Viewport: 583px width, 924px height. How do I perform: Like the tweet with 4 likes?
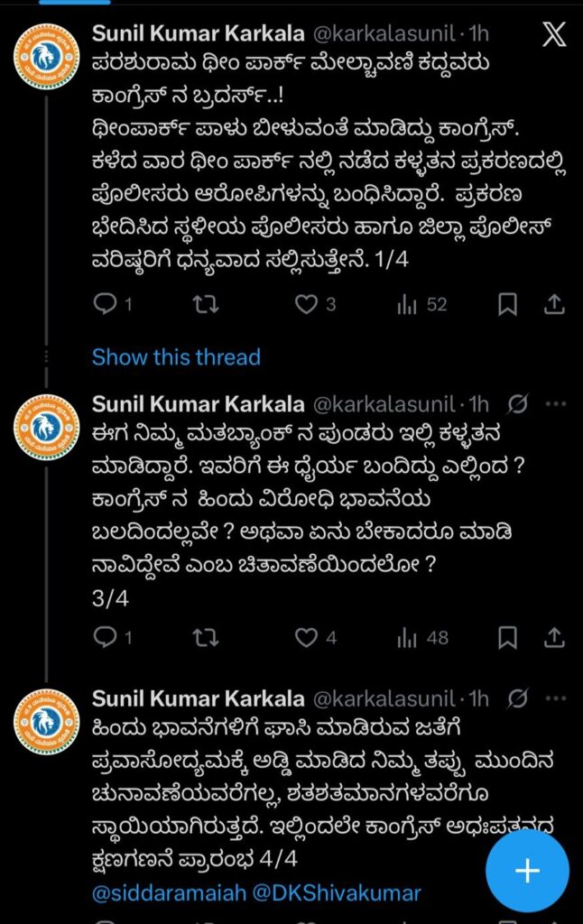[x=308, y=638]
